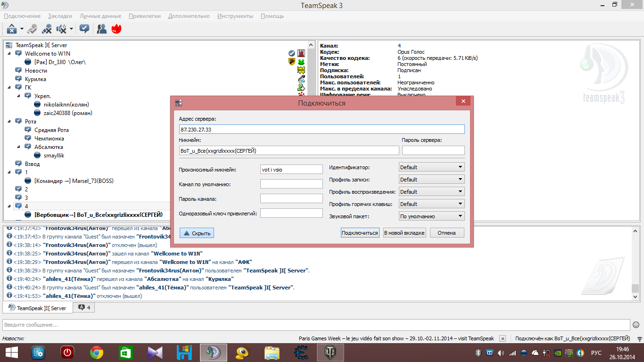Image resolution: width=644 pixels, height=362 pixels.
Task: Click the user icon next to nikolaiknn
Action: 38,105
